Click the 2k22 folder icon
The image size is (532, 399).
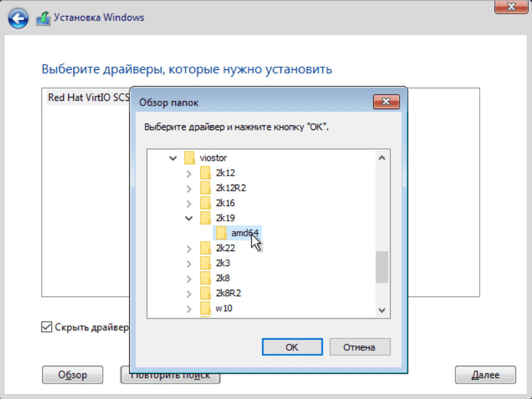point(205,248)
